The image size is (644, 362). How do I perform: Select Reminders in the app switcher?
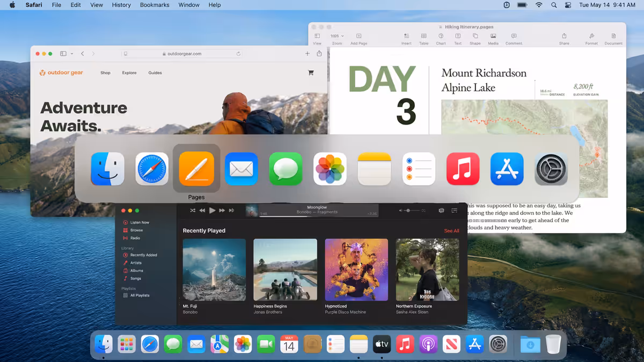click(419, 169)
